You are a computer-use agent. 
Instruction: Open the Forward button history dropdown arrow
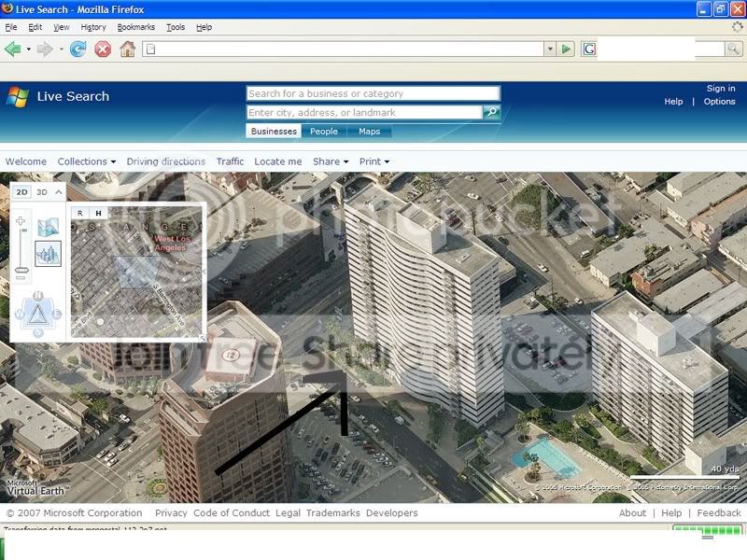[x=61, y=49]
